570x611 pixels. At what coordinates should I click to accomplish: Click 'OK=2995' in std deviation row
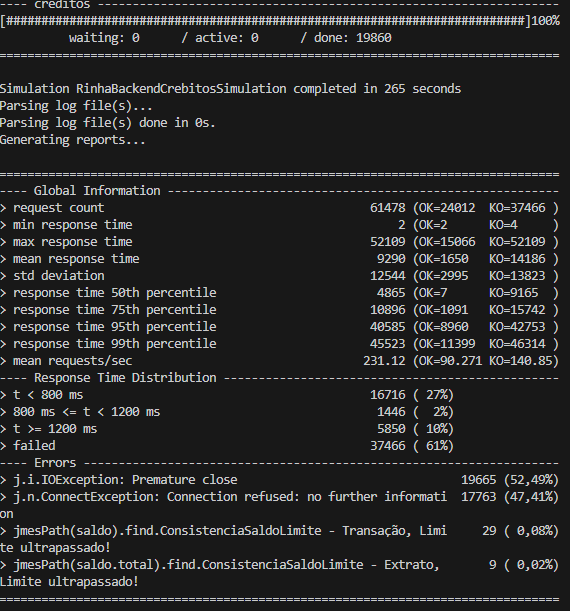(x=444, y=275)
